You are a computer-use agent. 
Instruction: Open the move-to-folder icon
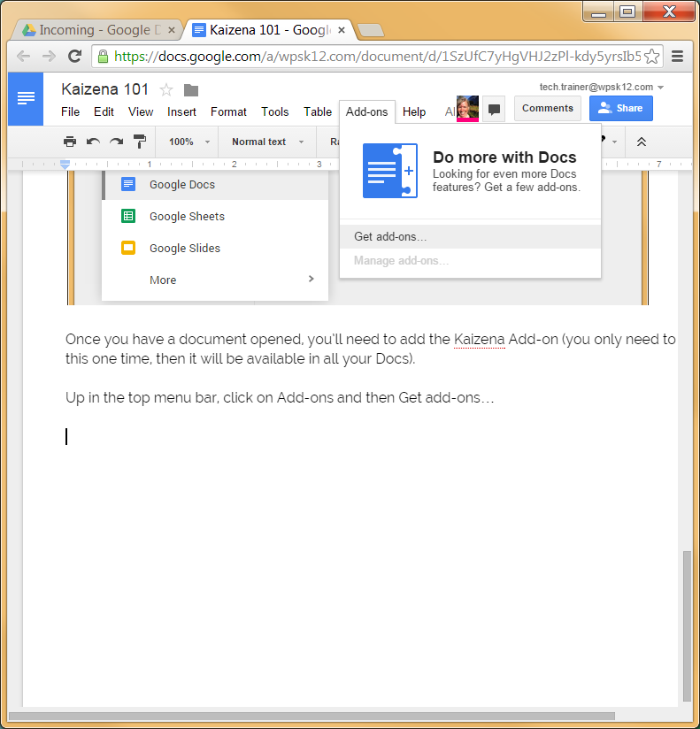[x=190, y=89]
